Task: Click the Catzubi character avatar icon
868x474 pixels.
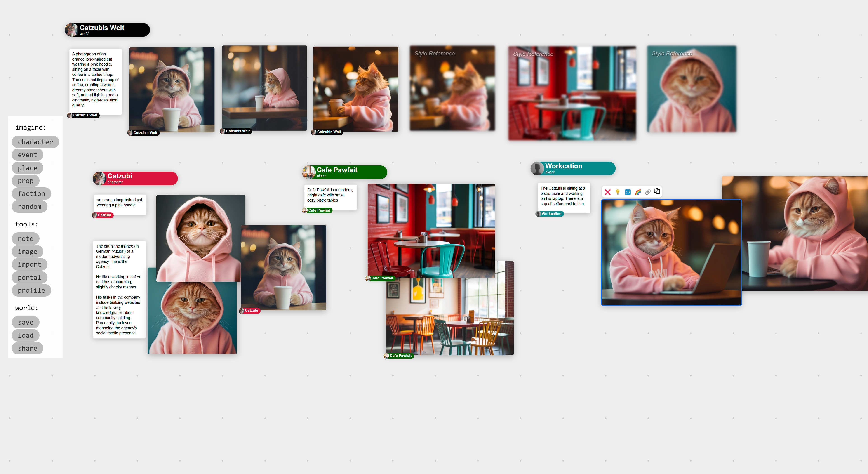Action: pos(99,178)
